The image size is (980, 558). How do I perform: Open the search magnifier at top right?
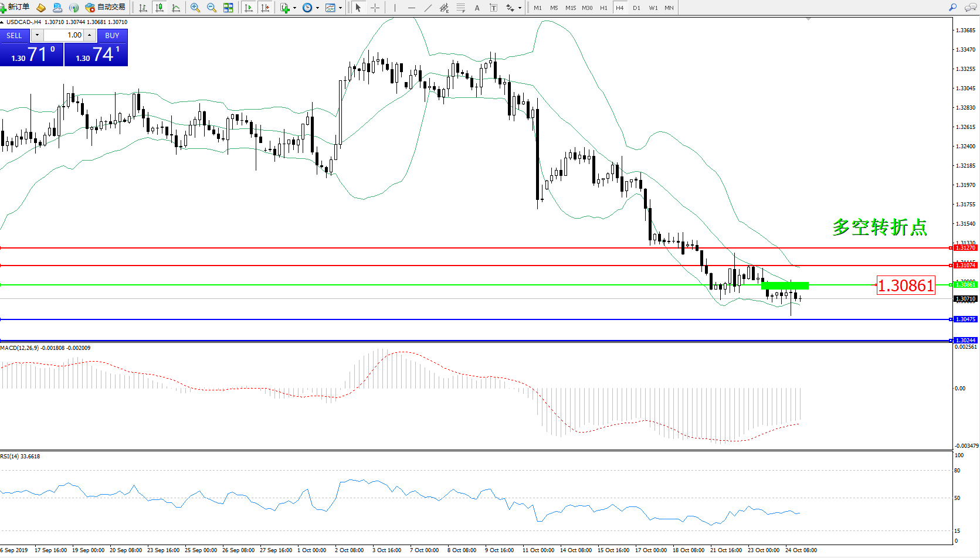click(953, 8)
